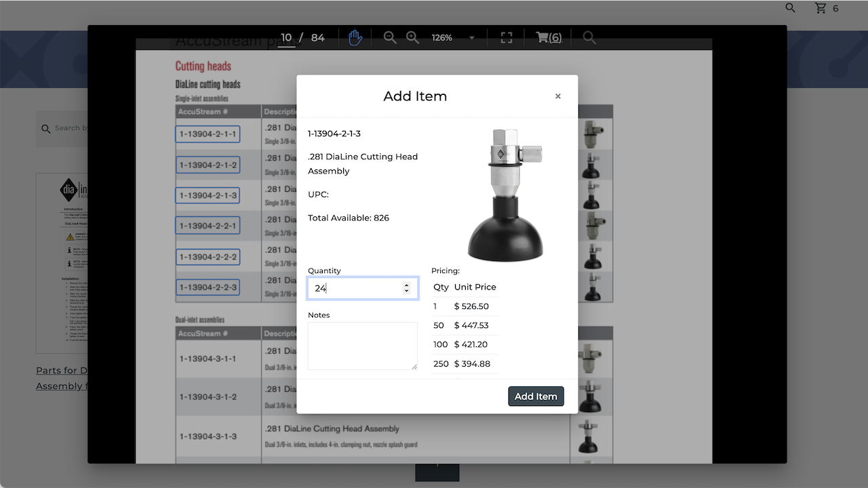Select part number 1-13904-2-2-2
Image resolution: width=868 pixels, height=488 pixels.
[208, 257]
